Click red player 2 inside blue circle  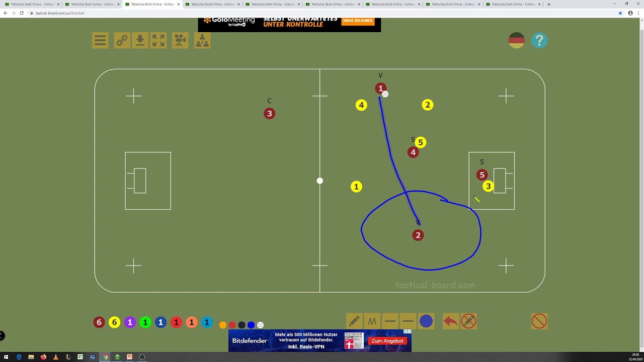tap(418, 235)
